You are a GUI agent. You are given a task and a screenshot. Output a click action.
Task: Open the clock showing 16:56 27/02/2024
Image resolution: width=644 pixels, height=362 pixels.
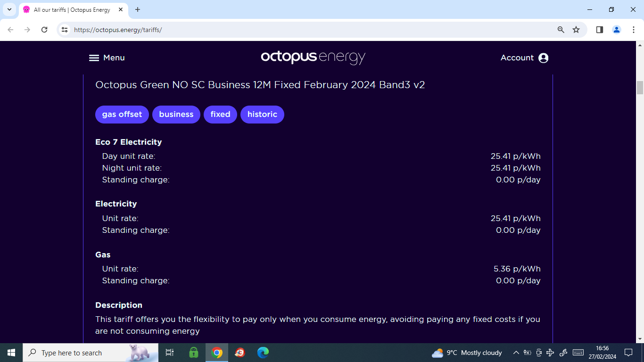pos(602,353)
